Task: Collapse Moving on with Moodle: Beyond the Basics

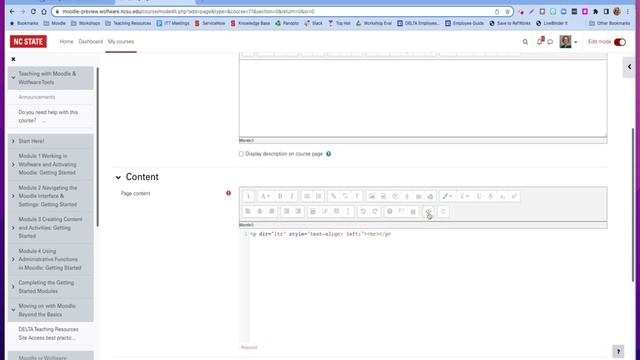Action: click(13, 310)
